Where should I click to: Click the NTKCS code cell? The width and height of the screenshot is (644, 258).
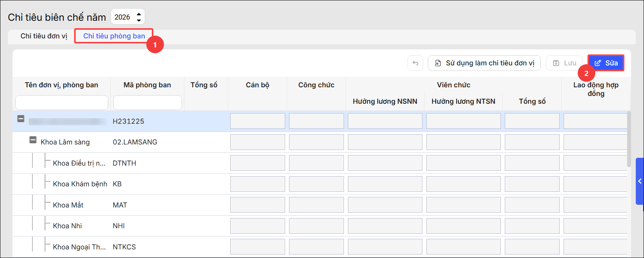[124, 247]
